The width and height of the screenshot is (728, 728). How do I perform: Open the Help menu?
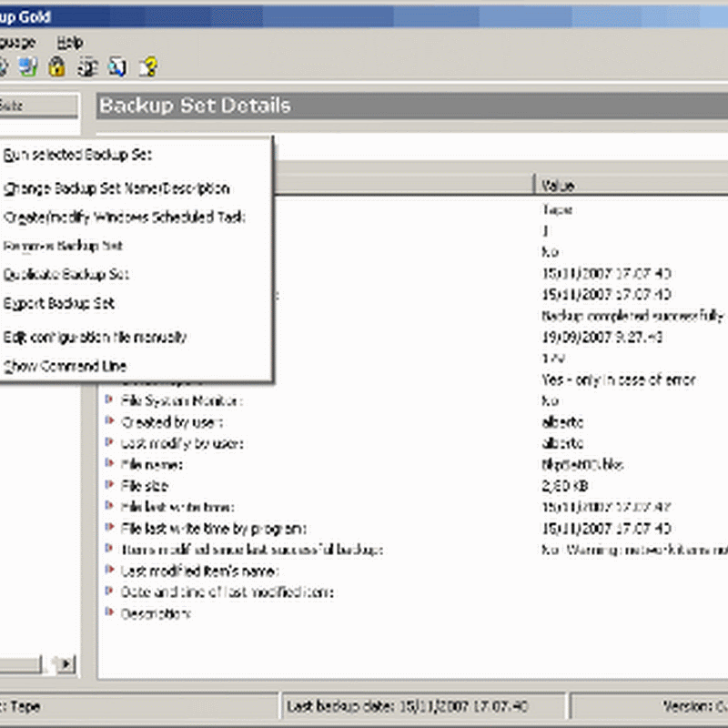[69, 42]
